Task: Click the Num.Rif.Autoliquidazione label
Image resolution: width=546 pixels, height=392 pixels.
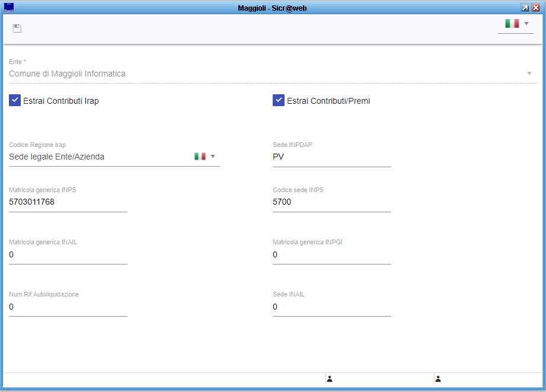Action: pos(44,294)
